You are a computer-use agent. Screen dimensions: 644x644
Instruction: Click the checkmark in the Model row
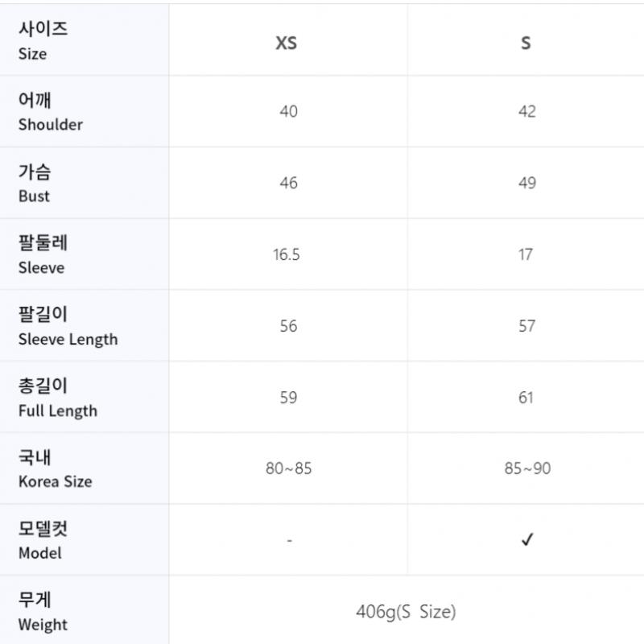(x=526, y=540)
